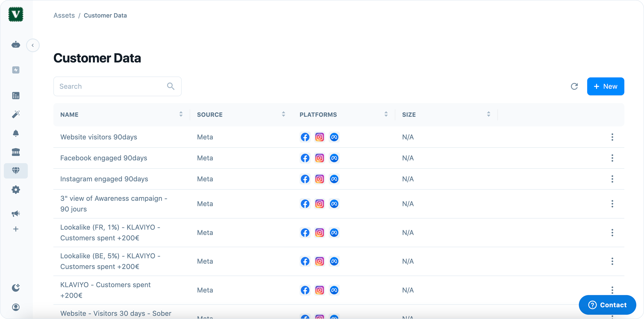Screen dimensions: 644x319
Task: Open the megaphone campaigns sidebar icon
Action: (x=16, y=213)
